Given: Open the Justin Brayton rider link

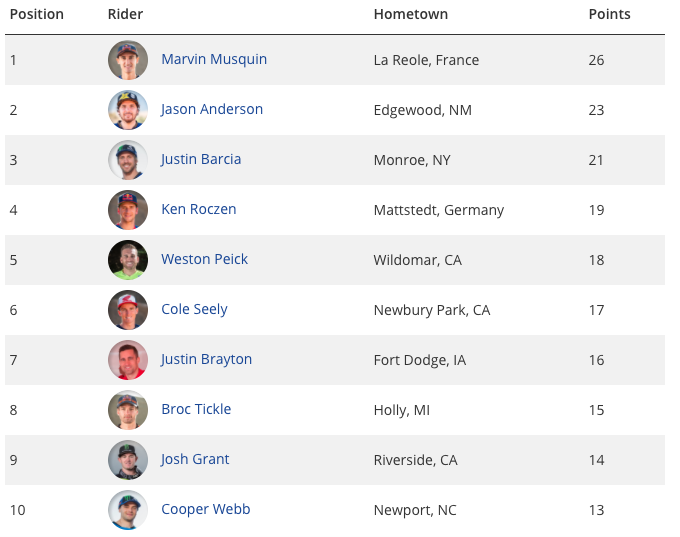Looking at the screenshot, I should click(x=206, y=359).
